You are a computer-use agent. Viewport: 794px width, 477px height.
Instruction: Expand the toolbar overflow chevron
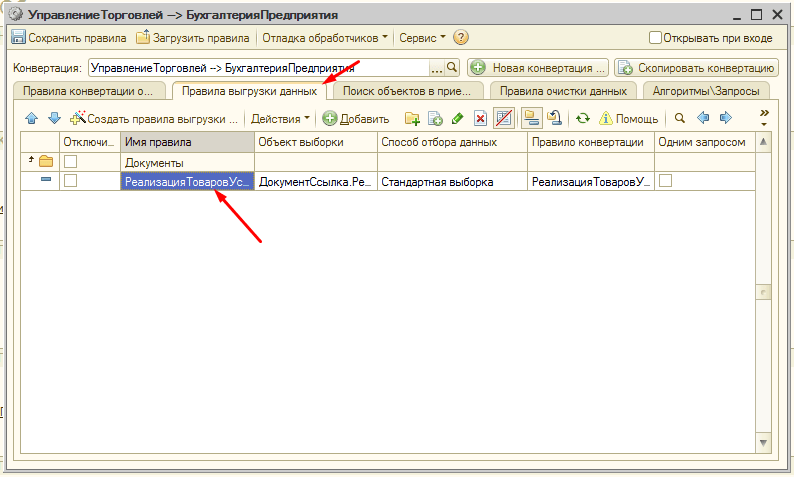tap(764, 117)
